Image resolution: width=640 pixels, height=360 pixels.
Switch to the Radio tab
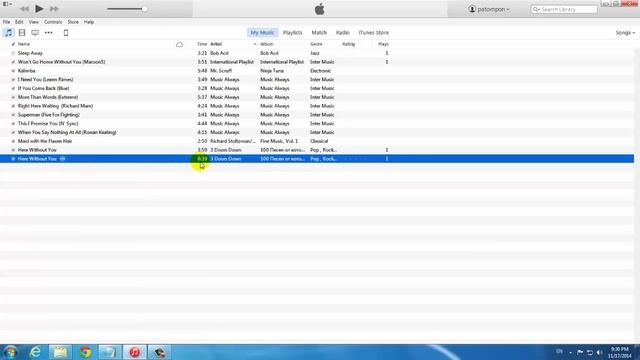coord(342,33)
